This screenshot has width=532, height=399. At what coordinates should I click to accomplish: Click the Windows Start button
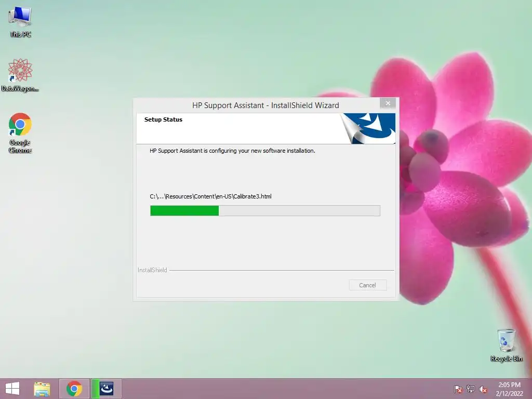[12, 389]
